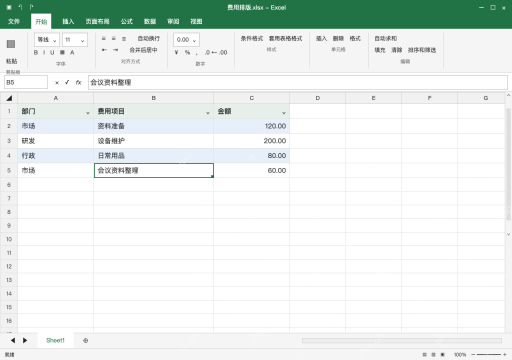Image resolution: width=512 pixels, height=360 pixels.
Task: Open 条件格式 conditional formatting
Action: click(x=252, y=39)
